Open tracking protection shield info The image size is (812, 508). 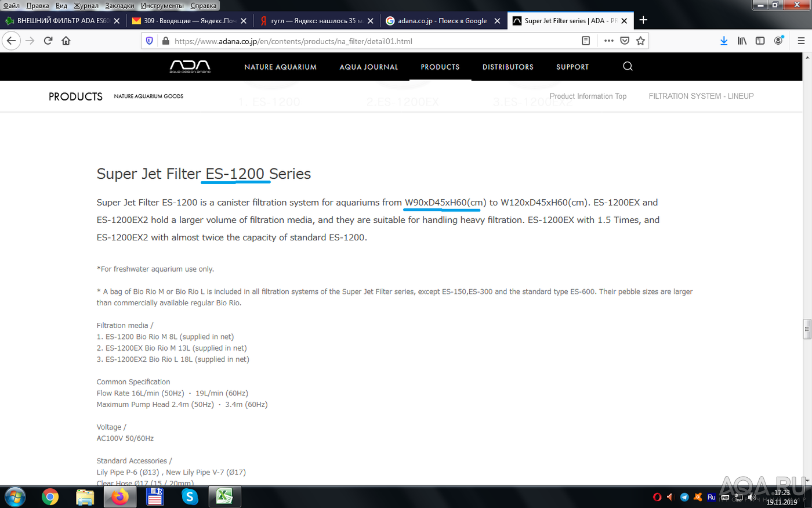coord(150,41)
